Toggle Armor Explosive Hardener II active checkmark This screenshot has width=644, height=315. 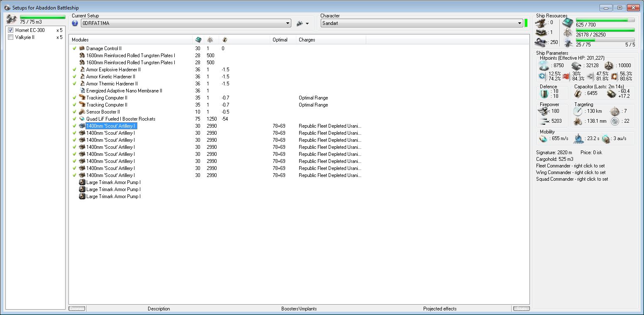click(74, 70)
